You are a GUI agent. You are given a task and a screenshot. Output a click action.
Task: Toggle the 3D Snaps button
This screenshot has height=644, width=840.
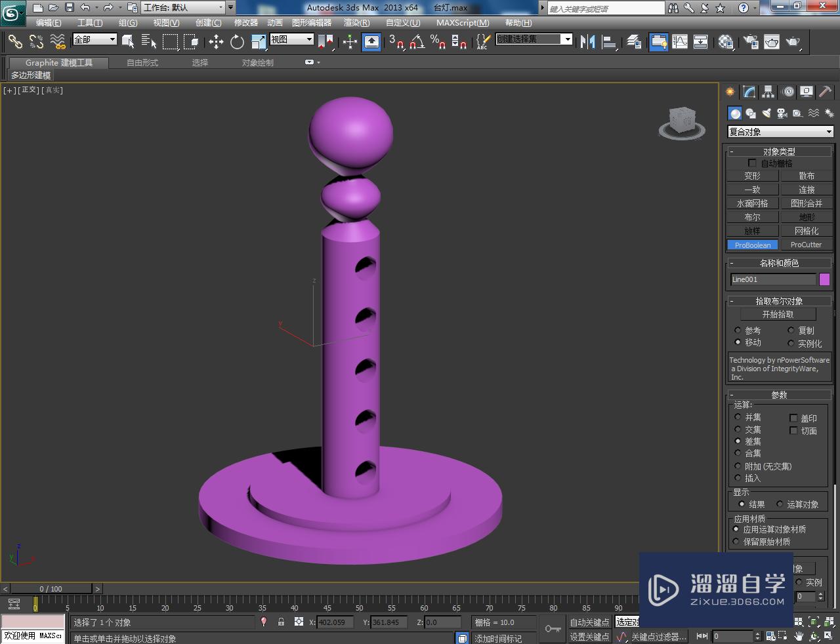396,42
